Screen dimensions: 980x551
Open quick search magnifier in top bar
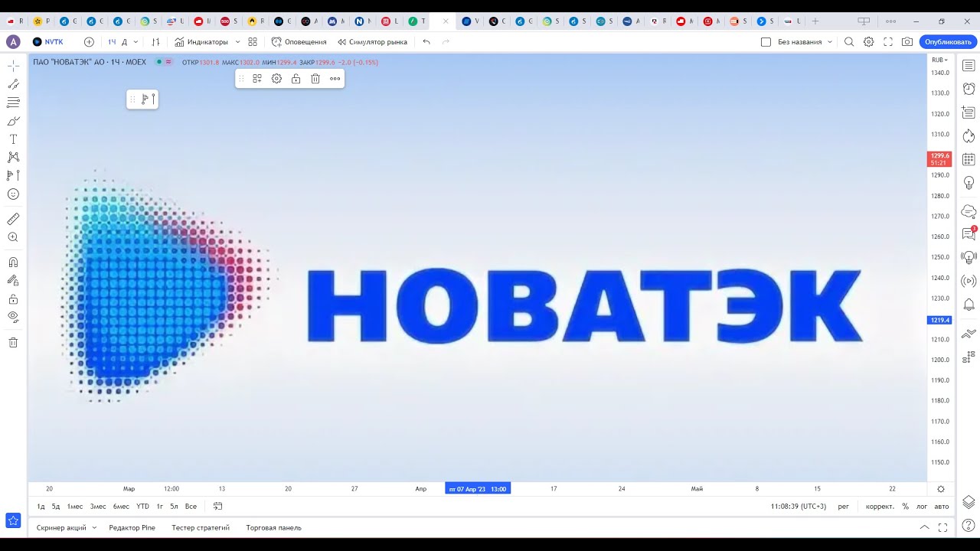pyautogui.click(x=849, y=42)
